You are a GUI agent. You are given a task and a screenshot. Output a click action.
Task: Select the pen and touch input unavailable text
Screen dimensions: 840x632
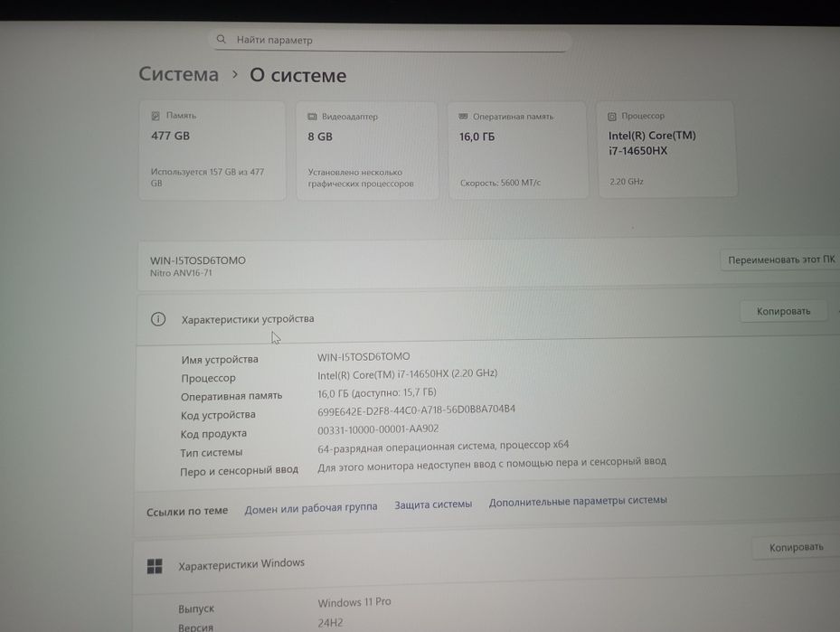coord(492,464)
